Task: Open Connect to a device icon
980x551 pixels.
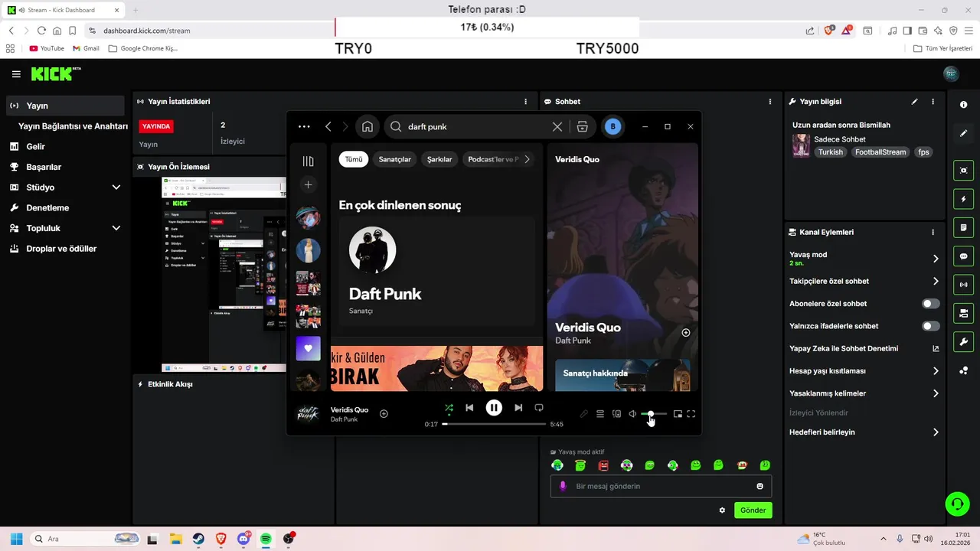Action: [616, 414]
